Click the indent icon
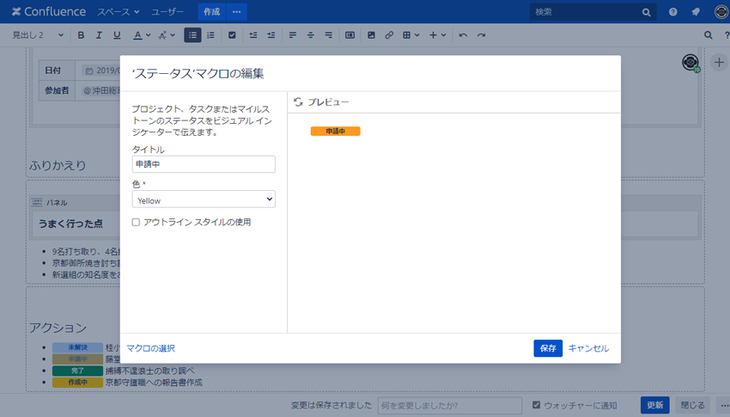730x417 pixels. point(271,35)
